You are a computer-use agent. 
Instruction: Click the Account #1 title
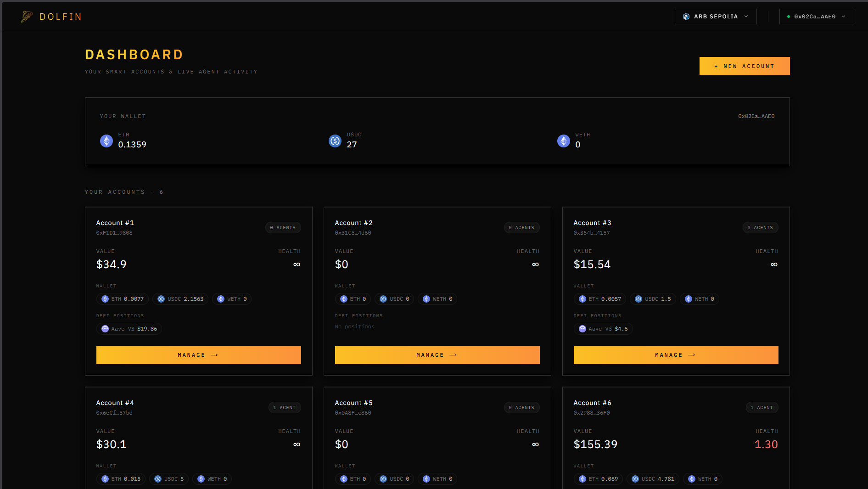[x=115, y=223]
